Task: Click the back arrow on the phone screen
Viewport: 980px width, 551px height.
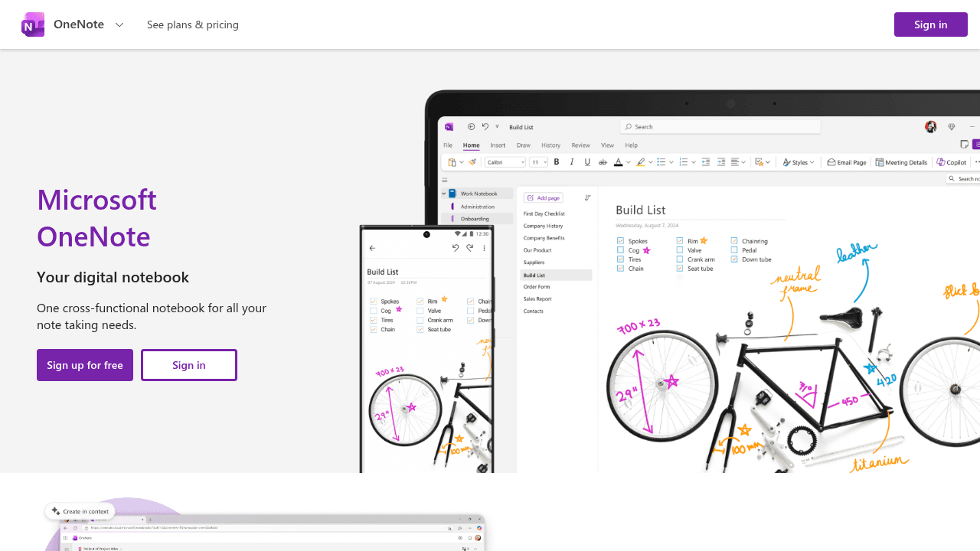Action: pyautogui.click(x=372, y=248)
